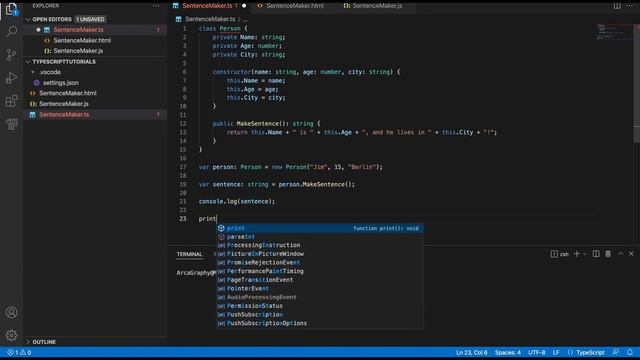Open editor more actions ellipsis
This screenshot has height=360, width=640.
[x=630, y=6]
